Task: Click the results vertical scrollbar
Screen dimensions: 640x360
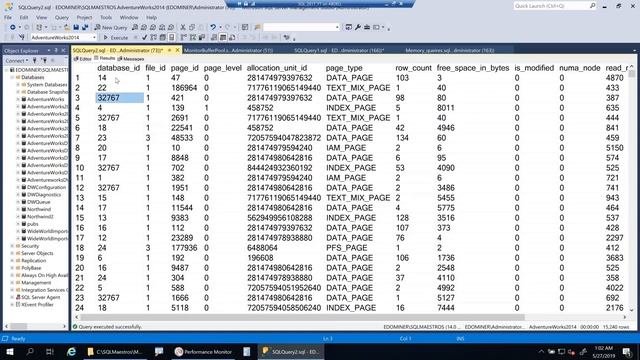Action: click(x=631, y=73)
